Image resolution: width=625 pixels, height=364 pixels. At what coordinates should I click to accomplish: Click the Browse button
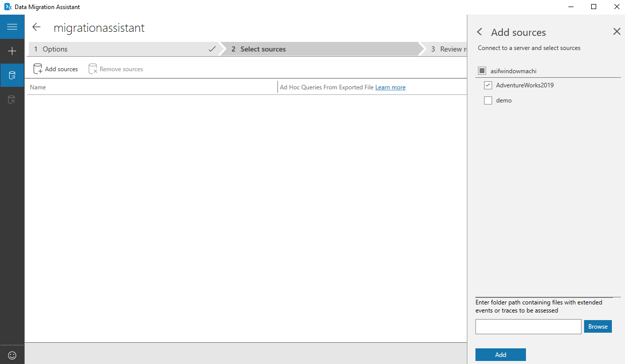coord(598,327)
